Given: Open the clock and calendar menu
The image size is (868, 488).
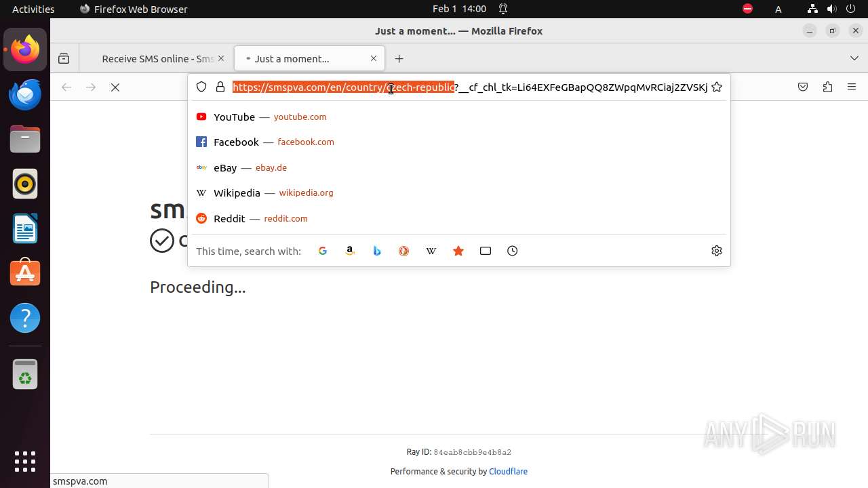Looking at the screenshot, I should tap(459, 9).
